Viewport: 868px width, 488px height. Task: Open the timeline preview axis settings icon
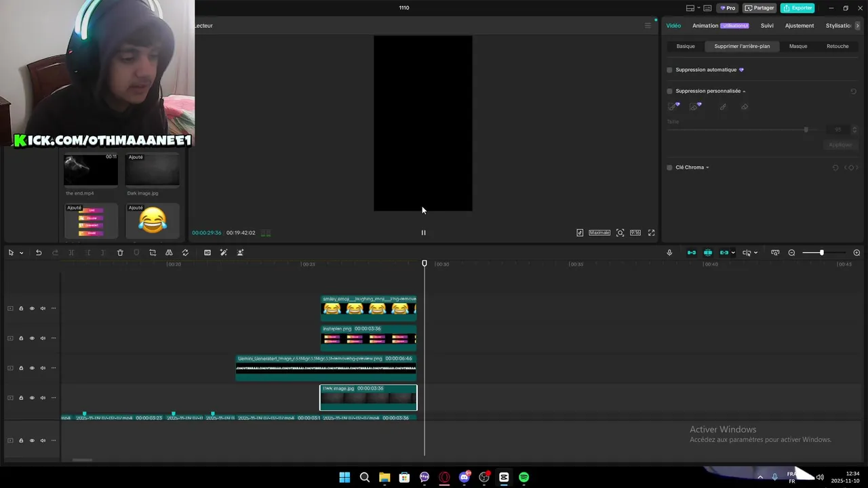point(775,253)
